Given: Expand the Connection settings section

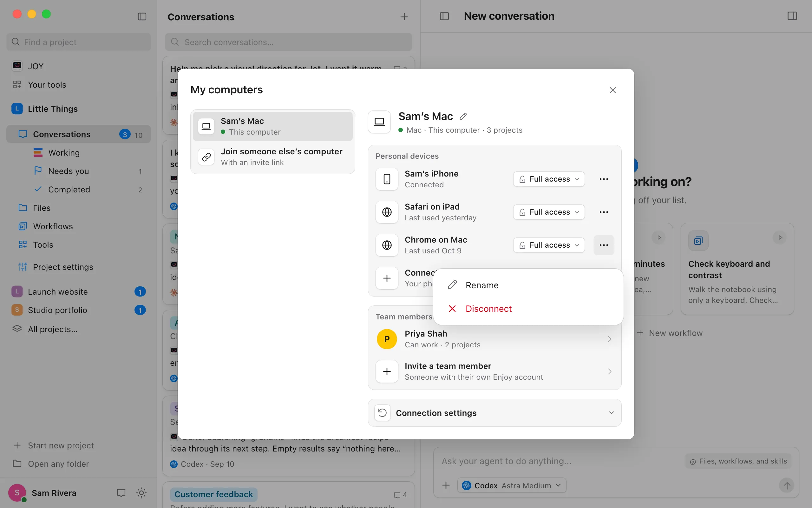Looking at the screenshot, I should tap(494, 413).
